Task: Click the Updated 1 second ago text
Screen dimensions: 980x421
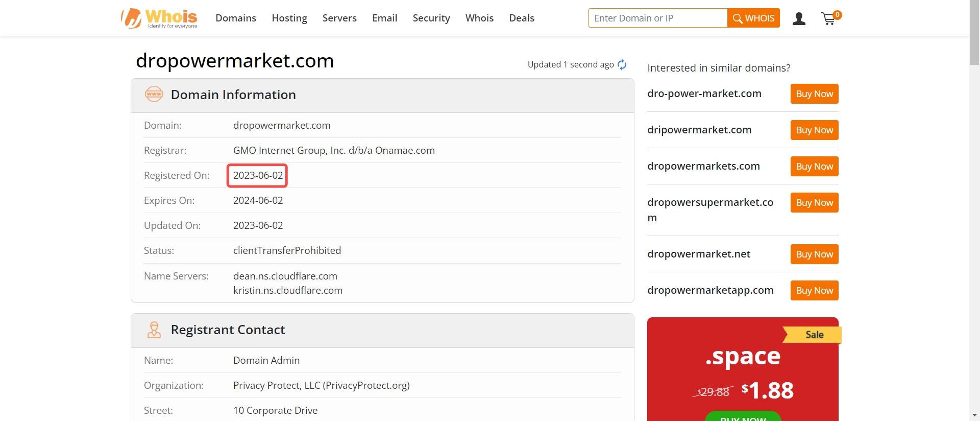Action: [x=571, y=64]
